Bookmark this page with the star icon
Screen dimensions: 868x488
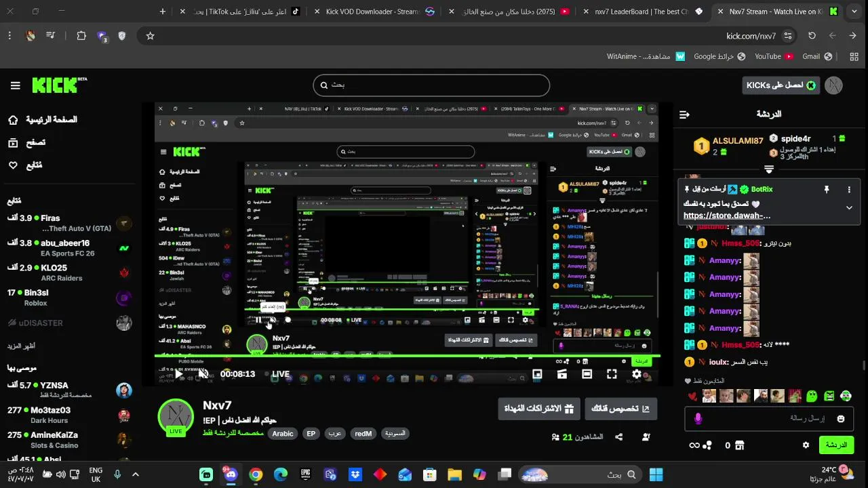[150, 36]
